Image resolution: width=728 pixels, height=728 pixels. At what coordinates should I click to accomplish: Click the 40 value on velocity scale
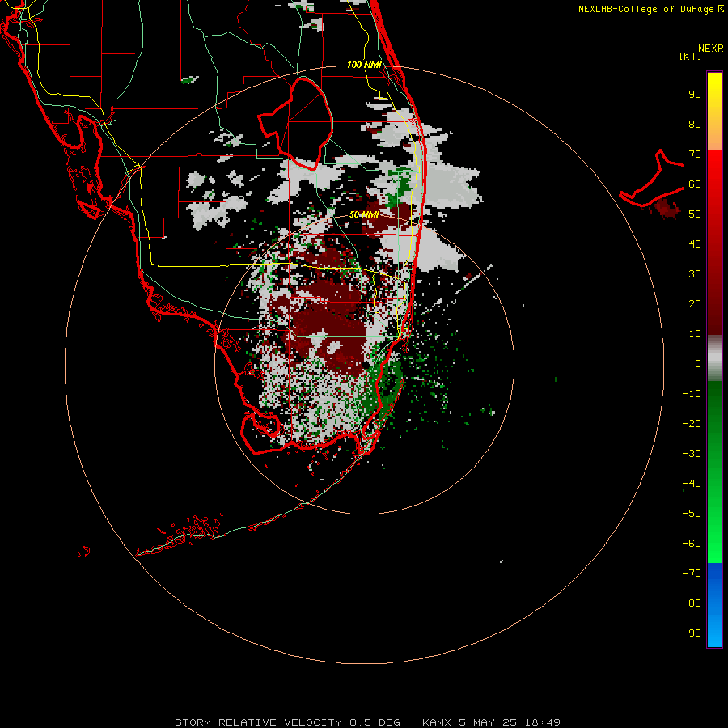[695, 244]
